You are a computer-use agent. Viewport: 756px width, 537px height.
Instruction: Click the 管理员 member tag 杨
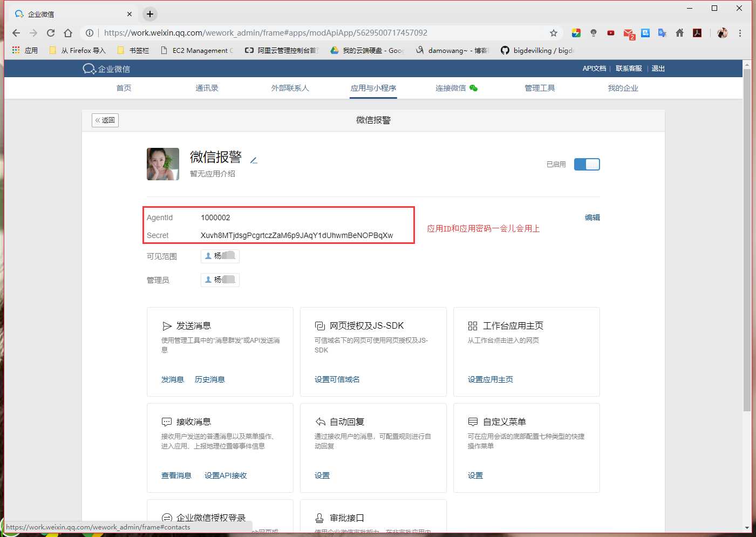pyautogui.click(x=220, y=280)
